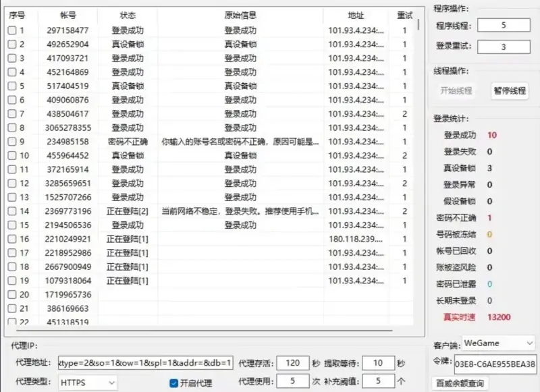
Task: Click the 程序线程 thread count field
Action: point(503,26)
